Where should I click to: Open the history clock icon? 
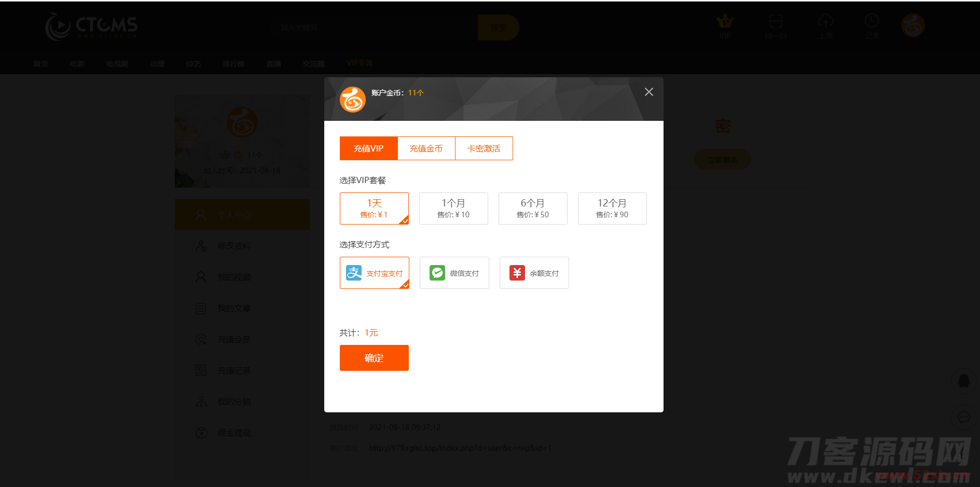tap(872, 22)
